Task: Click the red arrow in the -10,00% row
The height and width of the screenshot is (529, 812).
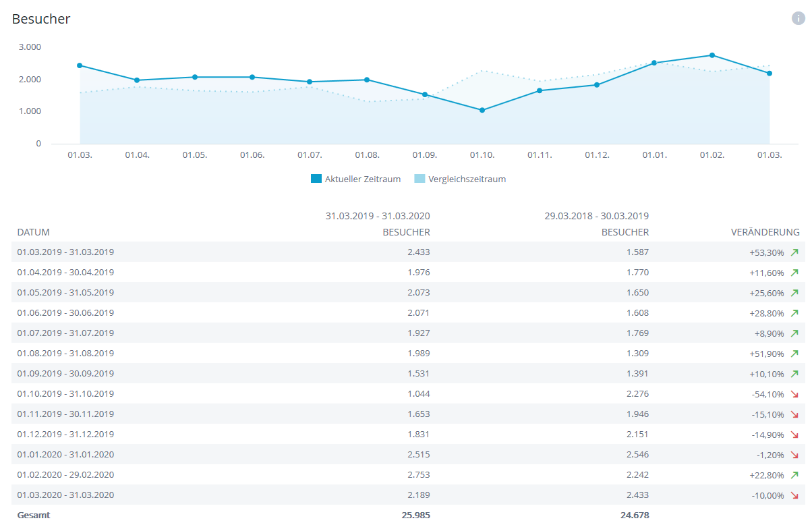Action: coord(794,495)
